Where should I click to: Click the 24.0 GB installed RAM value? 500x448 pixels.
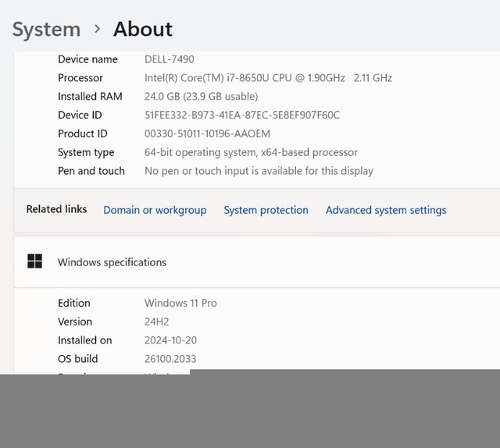[x=201, y=97]
